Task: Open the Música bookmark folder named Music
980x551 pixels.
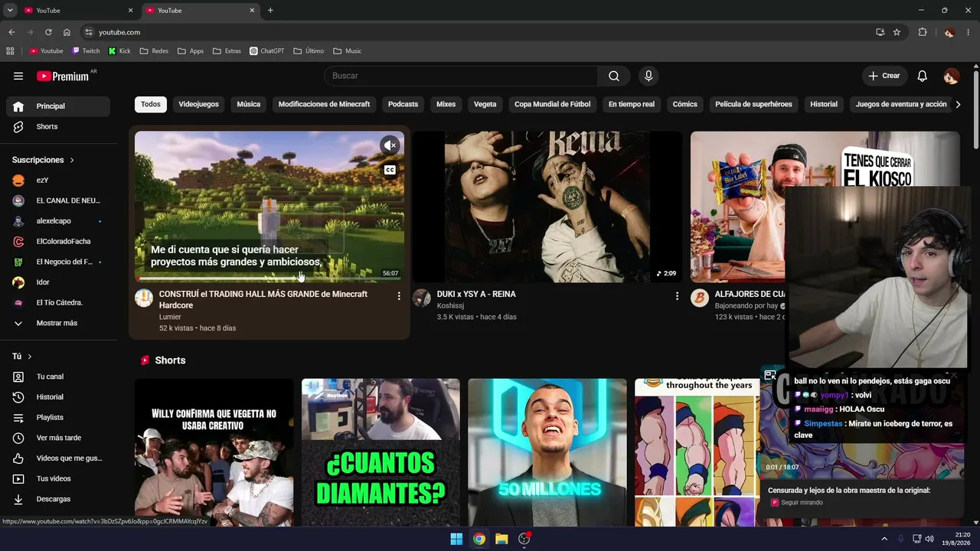Action: point(348,51)
